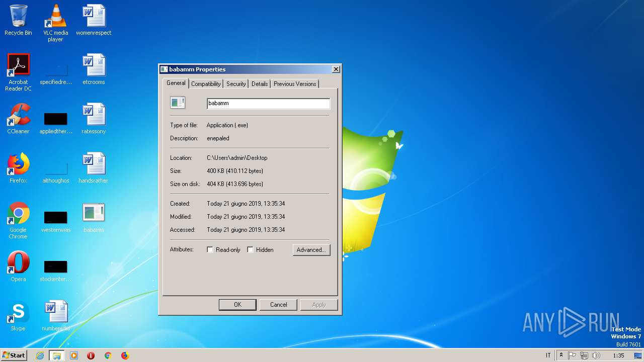Image resolution: width=644 pixels, height=362 pixels.
Task: Launch CCleaner desktop shortcut
Action: (x=18, y=118)
